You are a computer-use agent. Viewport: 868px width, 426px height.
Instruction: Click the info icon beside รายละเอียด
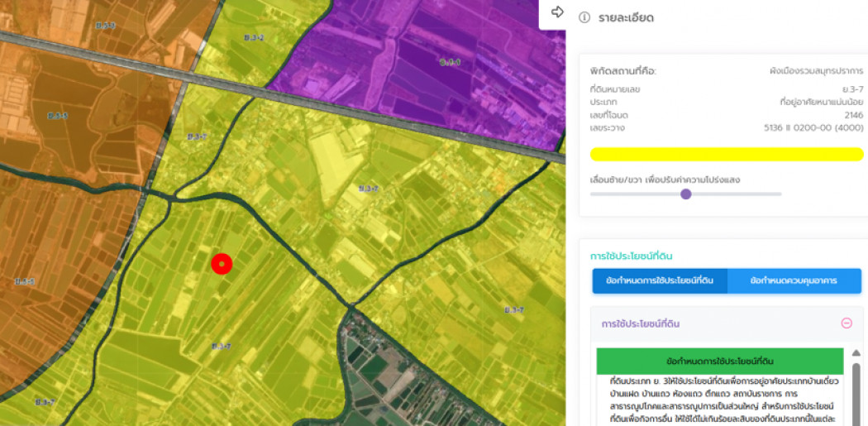[x=584, y=17]
